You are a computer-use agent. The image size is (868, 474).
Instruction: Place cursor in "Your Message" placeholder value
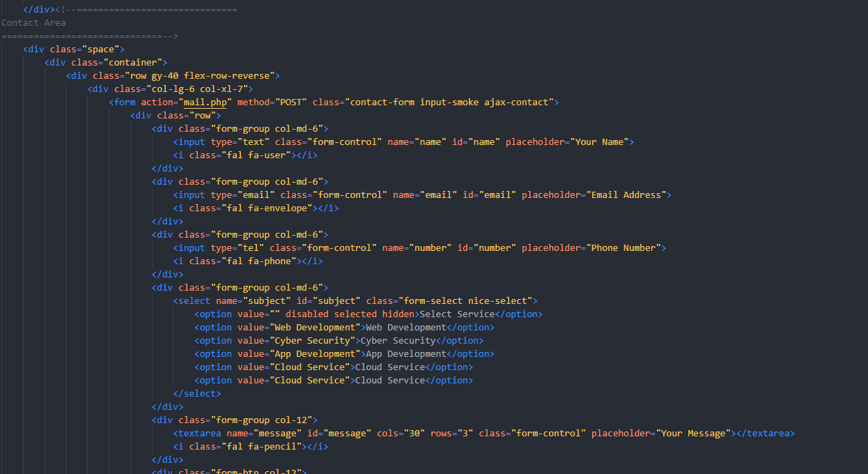pyautogui.click(x=692, y=434)
